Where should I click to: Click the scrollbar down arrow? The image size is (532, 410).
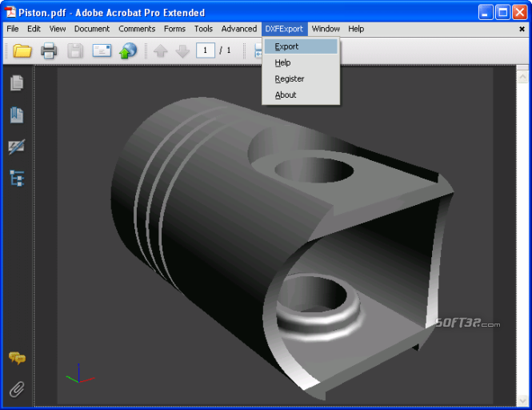coord(522,401)
